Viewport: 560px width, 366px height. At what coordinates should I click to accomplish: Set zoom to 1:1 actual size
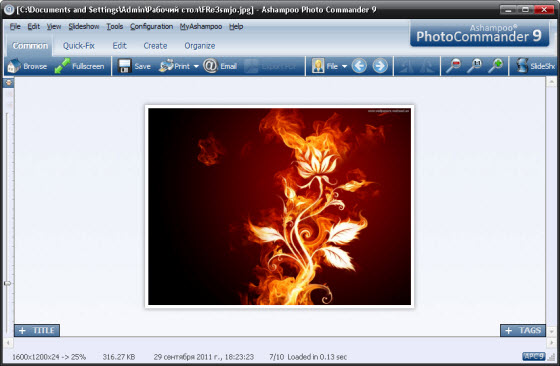(x=475, y=66)
